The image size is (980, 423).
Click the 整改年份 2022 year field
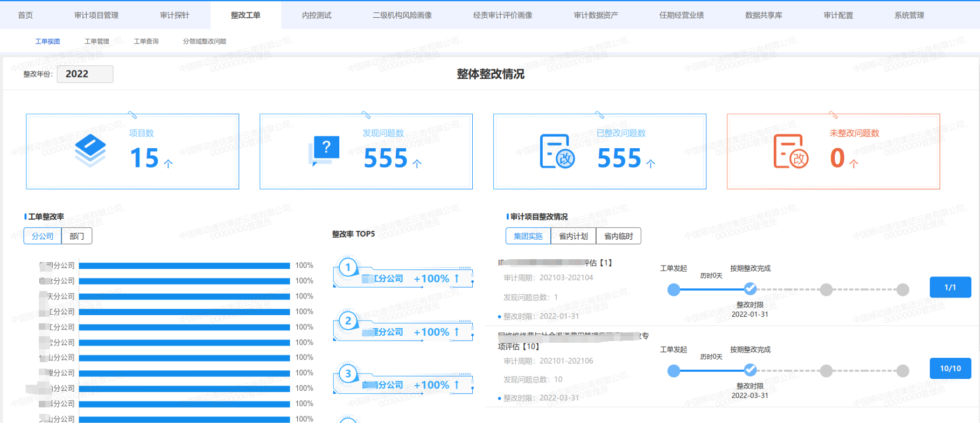85,74
